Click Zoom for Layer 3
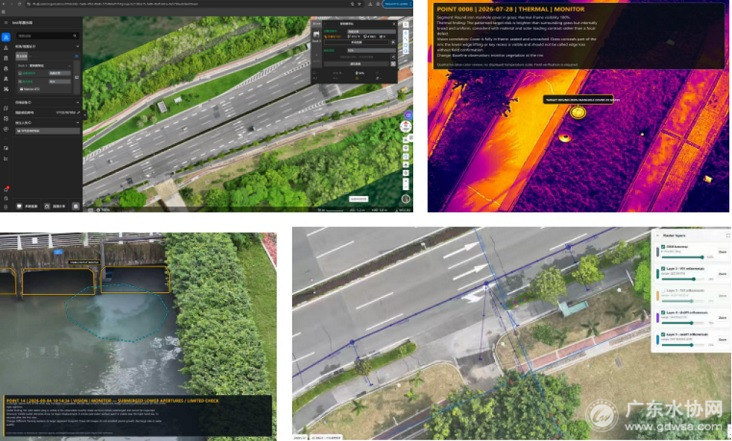Viewport: 732px width, 441px height. (x=722, y=296)
